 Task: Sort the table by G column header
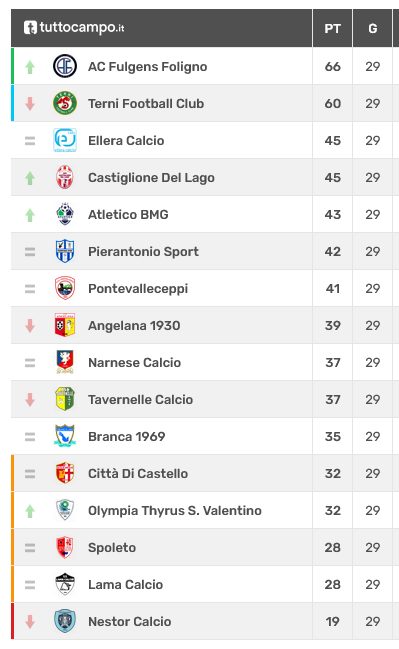click(373, 28)
